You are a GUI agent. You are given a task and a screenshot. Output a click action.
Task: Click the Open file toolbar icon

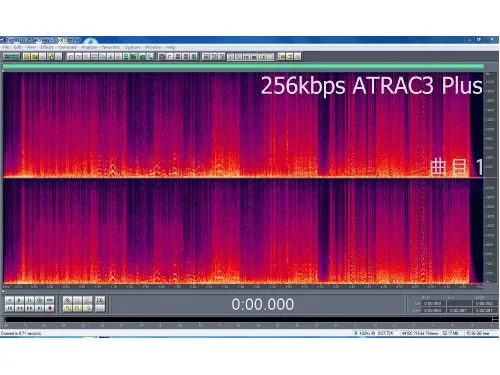34,57
